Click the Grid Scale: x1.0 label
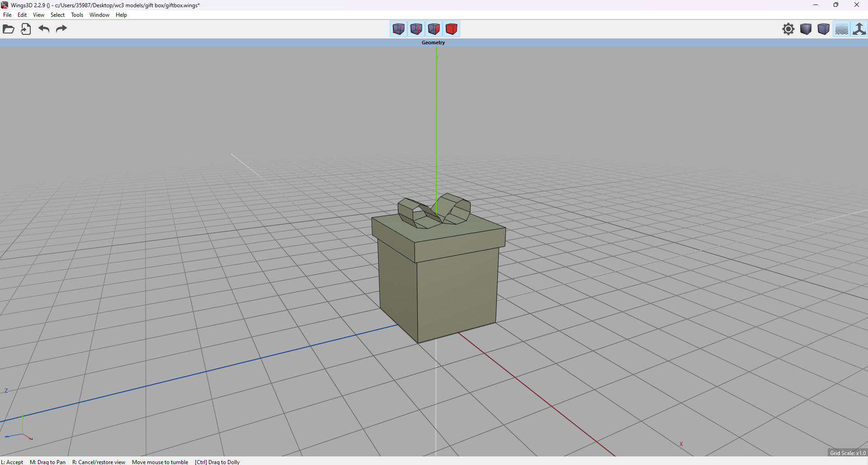Screen dimensions: 868x465 [x=848, y=453]
